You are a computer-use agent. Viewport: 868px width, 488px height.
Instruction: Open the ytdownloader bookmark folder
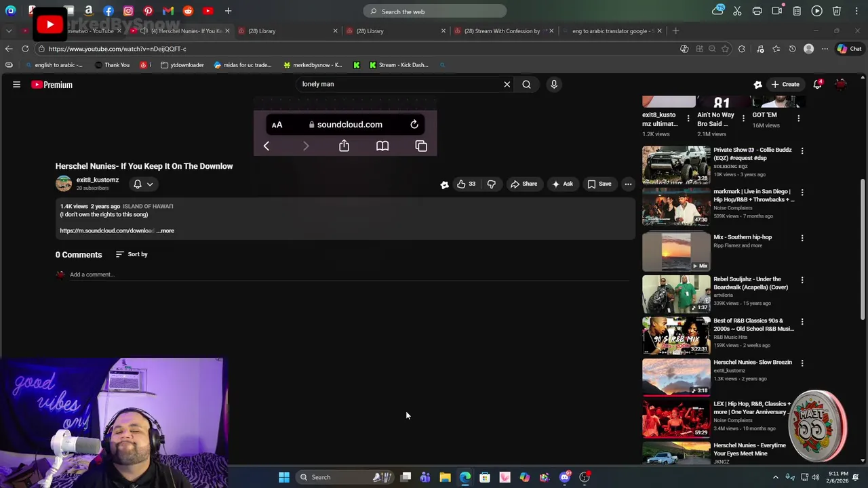pos(182,65)
